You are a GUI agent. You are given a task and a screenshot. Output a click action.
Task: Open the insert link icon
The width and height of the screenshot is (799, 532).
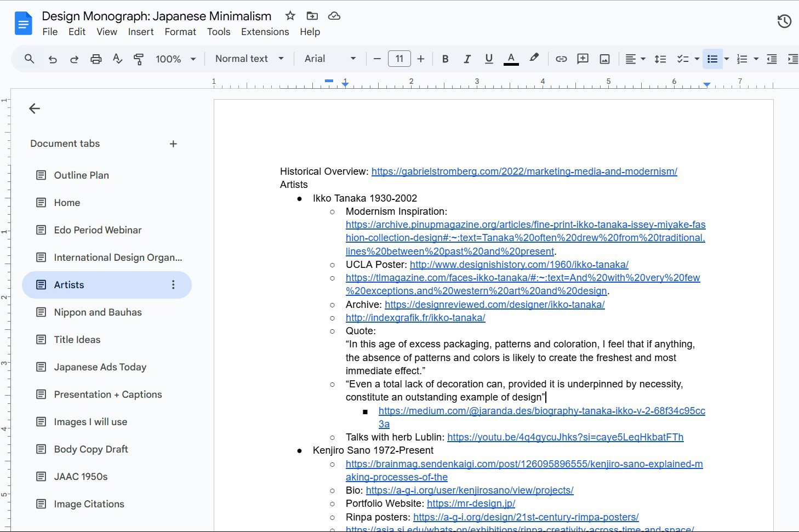click(x=561, y=59)
